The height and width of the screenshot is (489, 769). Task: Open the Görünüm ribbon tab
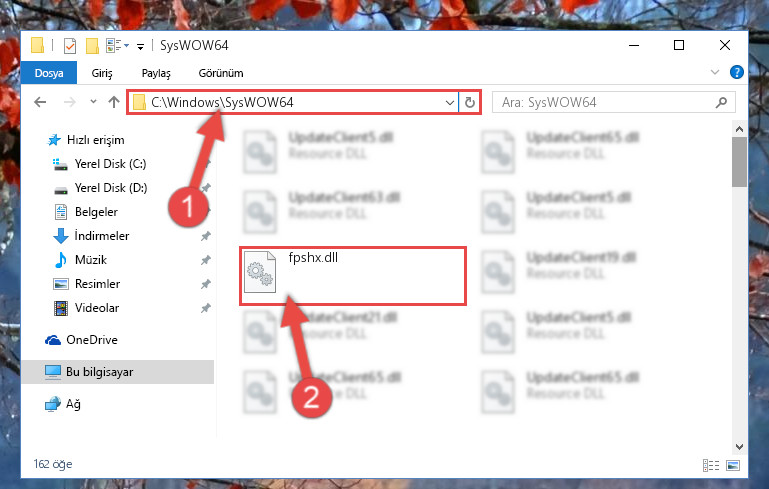pyautogui.click(x=221, y=73)
